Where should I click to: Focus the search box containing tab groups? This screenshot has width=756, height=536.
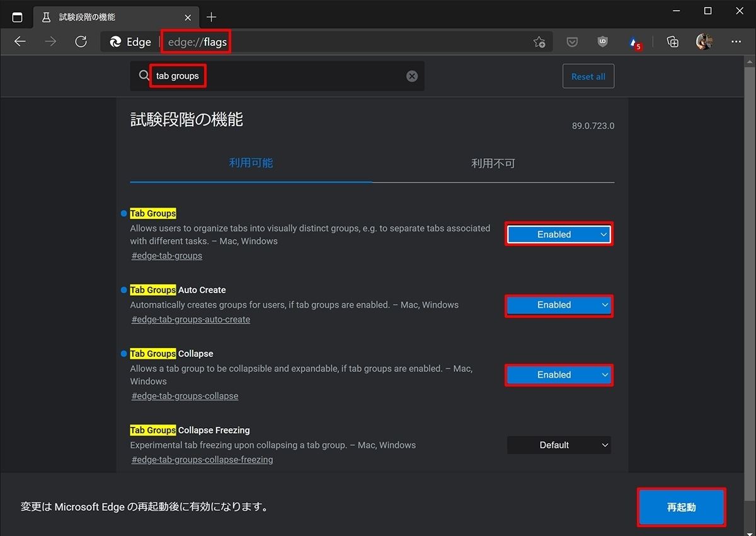point(277,76)
